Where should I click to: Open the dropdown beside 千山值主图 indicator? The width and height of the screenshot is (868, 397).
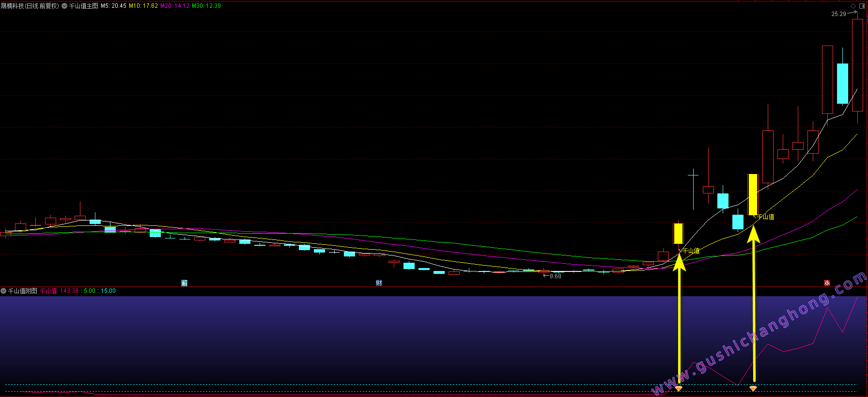pyautogui.click(x=64, y=6)
